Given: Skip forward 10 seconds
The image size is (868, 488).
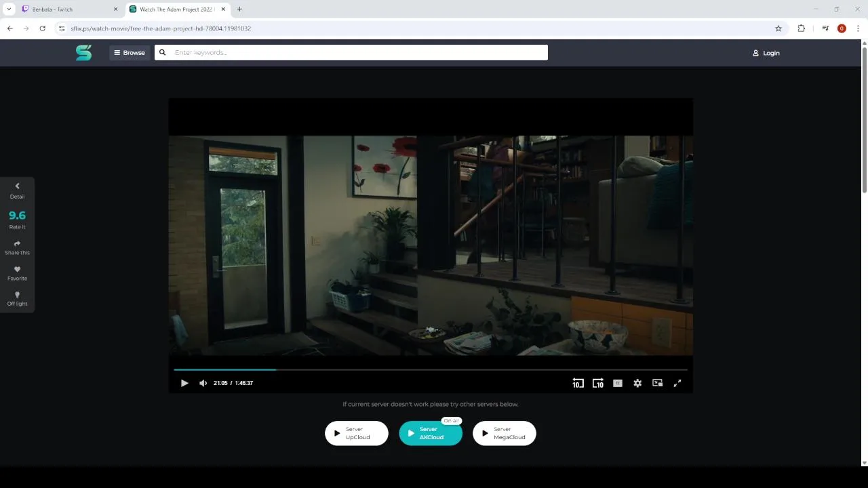Looking at the screenshot, I should [x=597, y=383].
